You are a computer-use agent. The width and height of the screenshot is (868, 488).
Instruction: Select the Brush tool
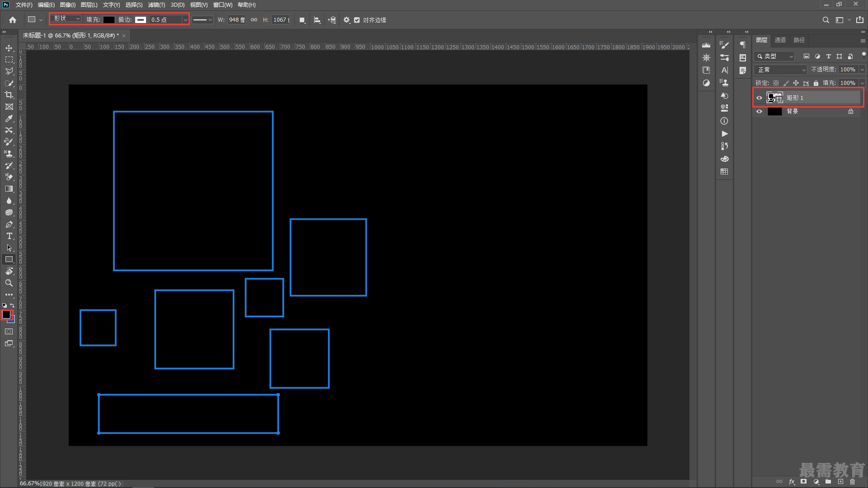pyautogui.click(x=9, y=142)
